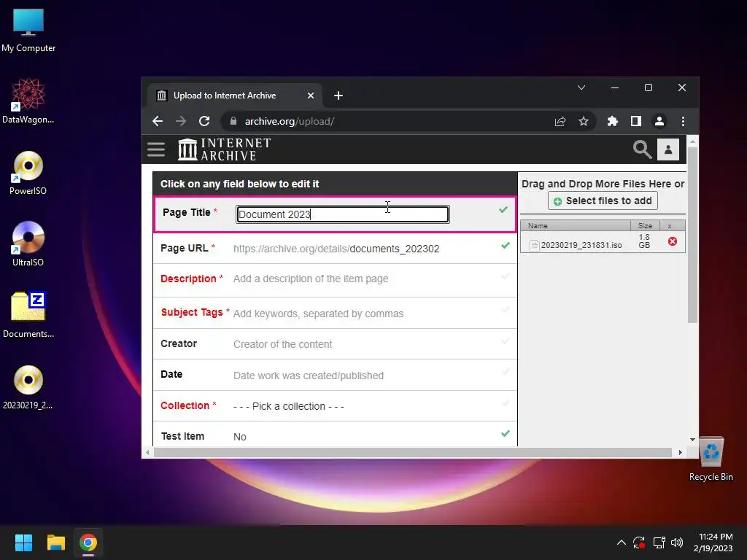Viewport: 747px width, 560px height.
Task: Click the Test Item green checkmark
Action: (x=506, y=433)
